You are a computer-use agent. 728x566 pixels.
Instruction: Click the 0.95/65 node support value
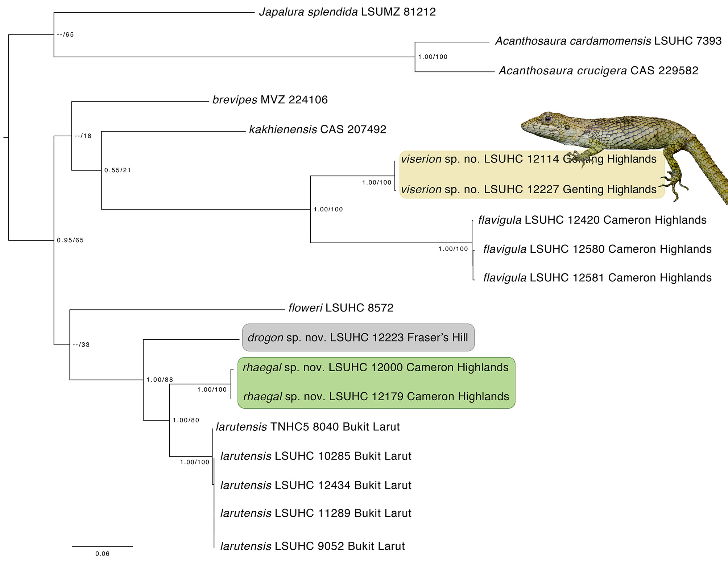coord(70,240)
